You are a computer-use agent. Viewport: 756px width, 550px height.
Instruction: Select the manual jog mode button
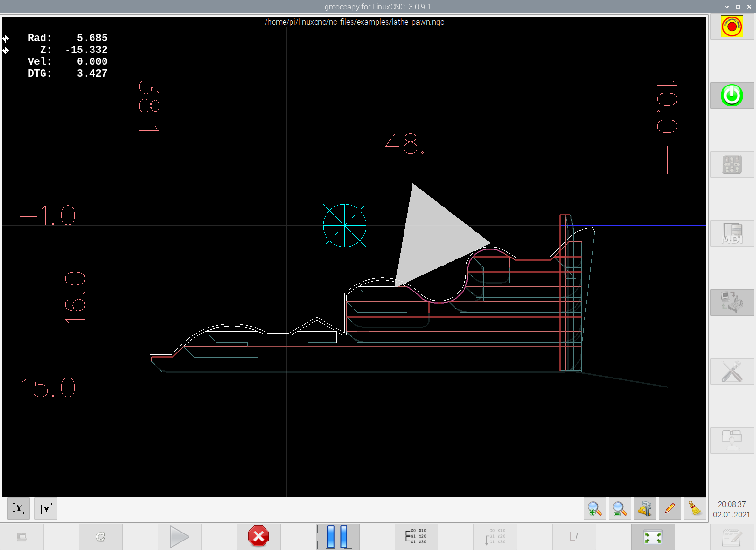[731, 164]
